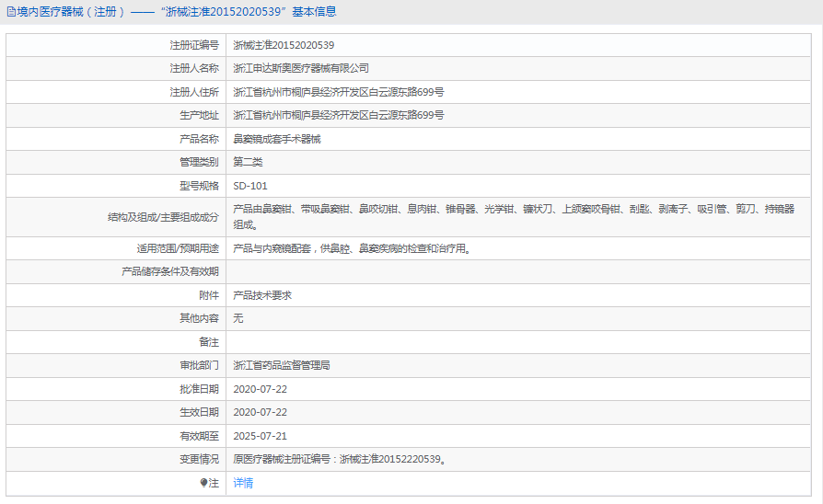Click the 生效日期 row label
This screenshot has width=823, height=504.
pos(199,412)
